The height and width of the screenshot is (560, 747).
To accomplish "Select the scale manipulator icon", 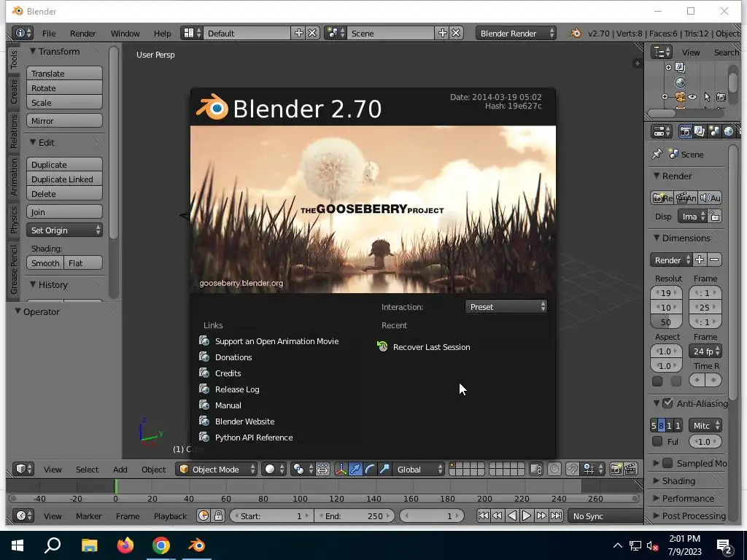I will click(x=384, y=469).
